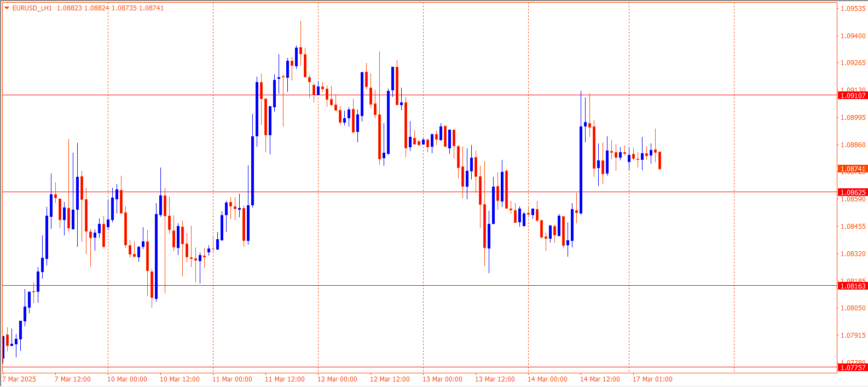Click the open price 1.08823 in header

[x=70, y=8]
